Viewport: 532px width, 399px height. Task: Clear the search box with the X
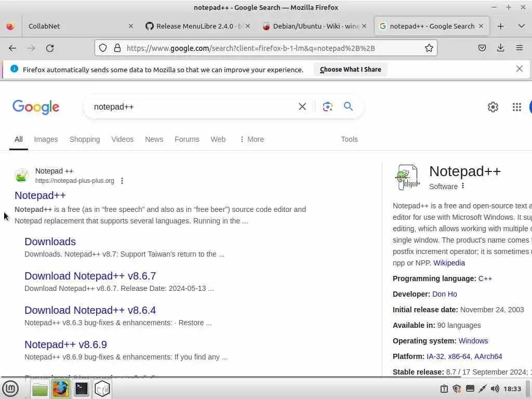[x=302, y=107]
